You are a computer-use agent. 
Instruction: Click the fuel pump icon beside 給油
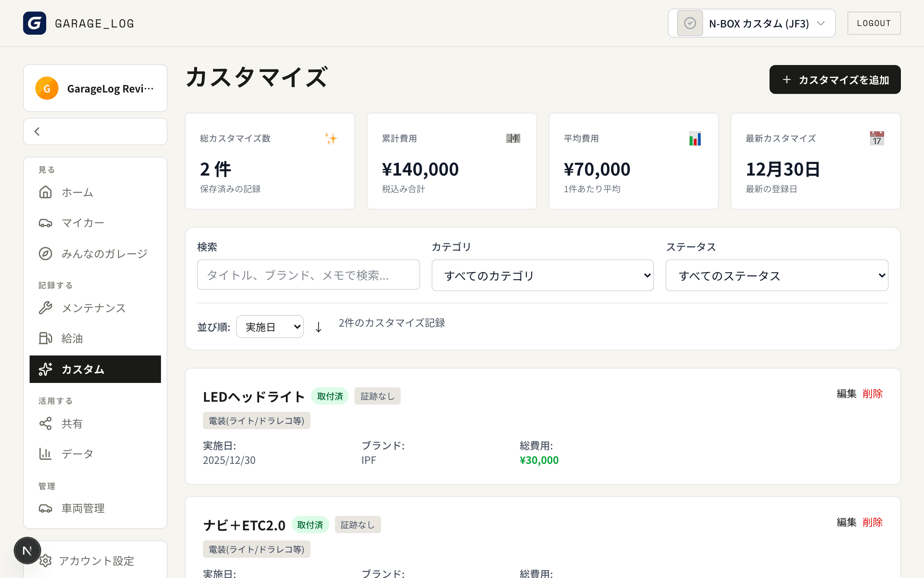[x=45, y=338]
